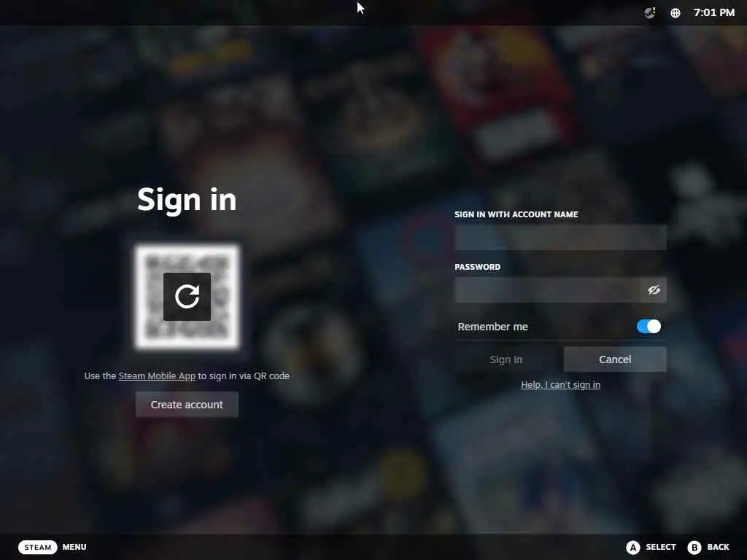Click the MENU label in footer
This screenshot has width=747, height=560.
pos(74,547)
